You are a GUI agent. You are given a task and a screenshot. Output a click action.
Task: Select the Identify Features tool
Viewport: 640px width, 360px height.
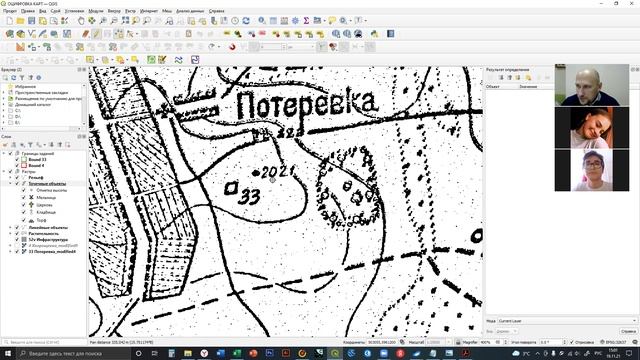[x=262, y=20]
